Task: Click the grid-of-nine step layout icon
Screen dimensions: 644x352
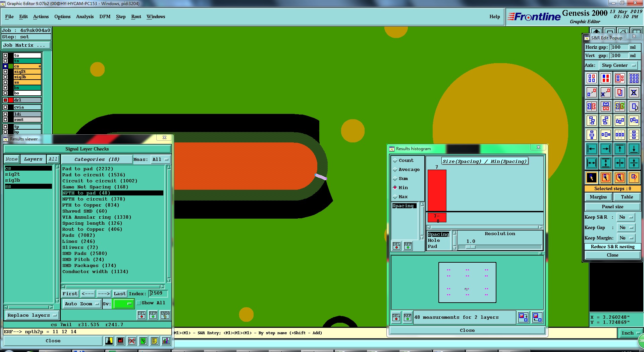Action: click(x=634, y=78)
